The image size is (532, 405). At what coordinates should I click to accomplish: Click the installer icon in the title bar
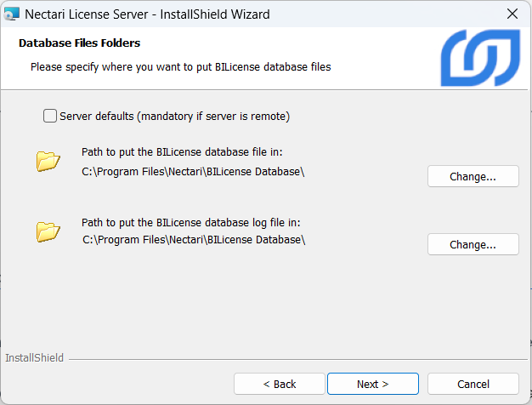point(12,14)
